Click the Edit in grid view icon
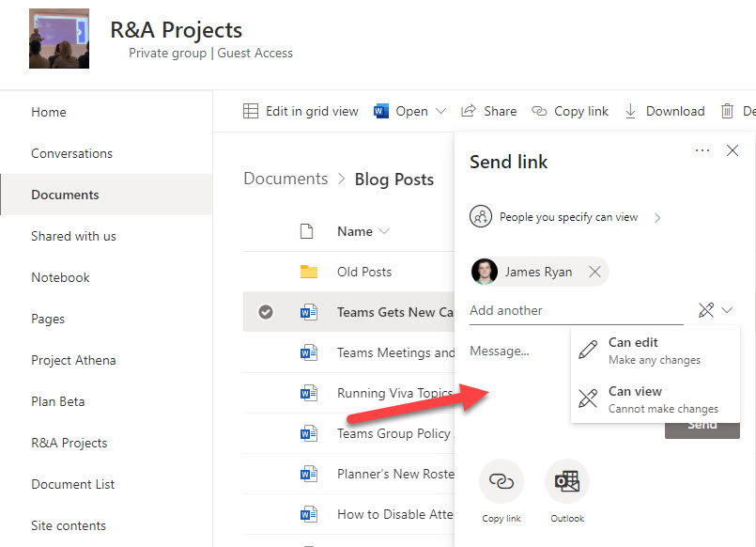The height and width of the screenshot is (547, 756). [x=251, y=111]
